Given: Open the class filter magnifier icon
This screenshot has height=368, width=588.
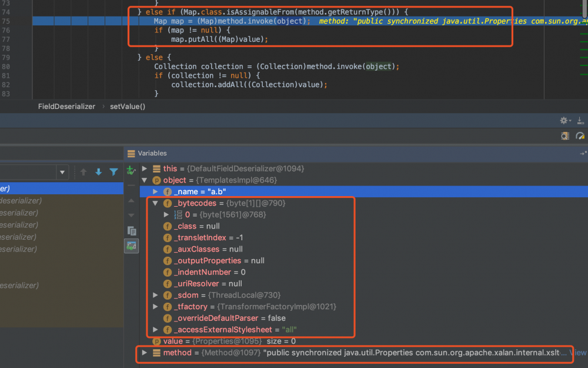Looking at the screenshot, I should (x=564, y=135).
